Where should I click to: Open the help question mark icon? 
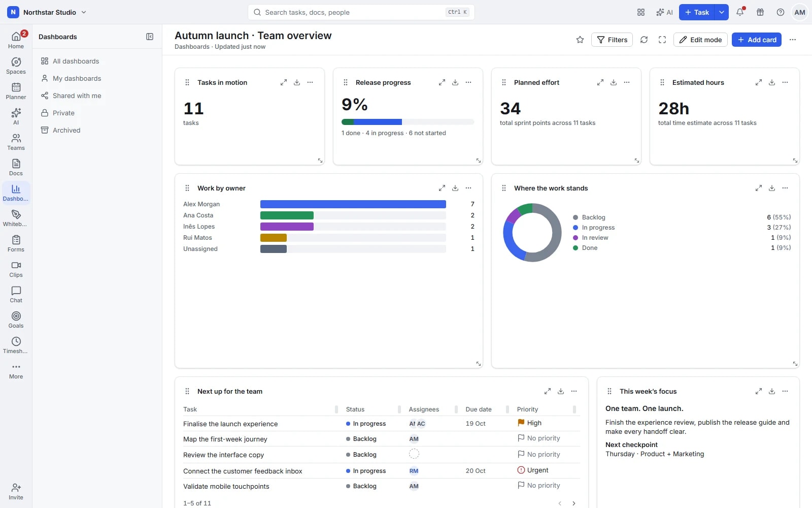(x=781, y=12)
